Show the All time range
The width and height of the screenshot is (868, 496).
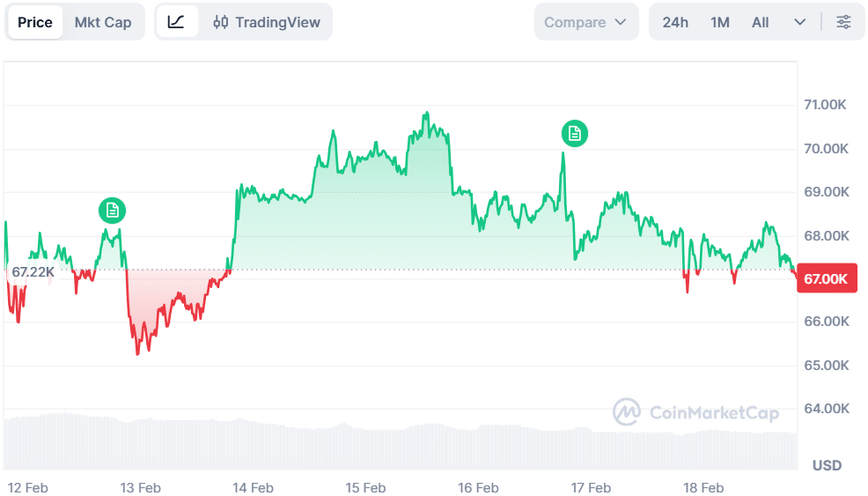pyautogui.click(x=760, y=22)
